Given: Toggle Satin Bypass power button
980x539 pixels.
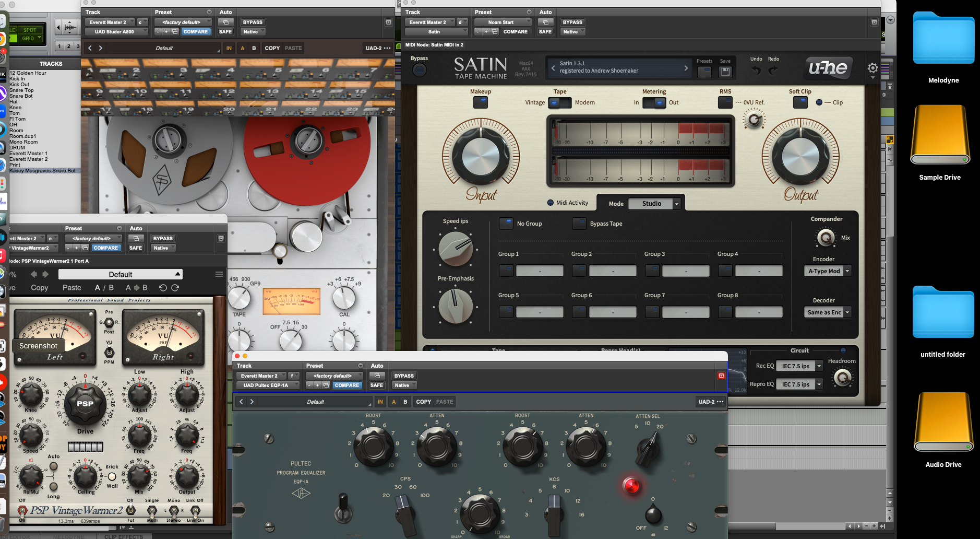Looking at the screenshot, I should click(420, 70).
